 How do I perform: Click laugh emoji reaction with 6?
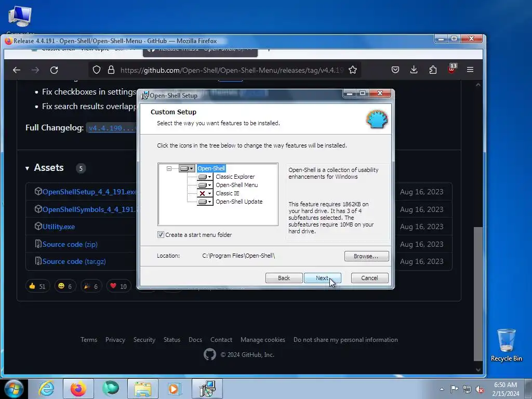[x=65, y=286]
